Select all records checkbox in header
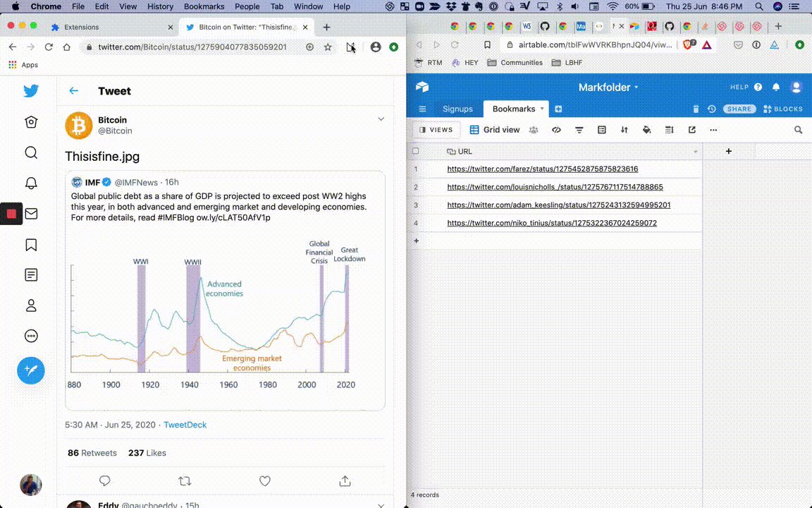The width and height of the screenshot is (812, 508). [x=415, y=152]
